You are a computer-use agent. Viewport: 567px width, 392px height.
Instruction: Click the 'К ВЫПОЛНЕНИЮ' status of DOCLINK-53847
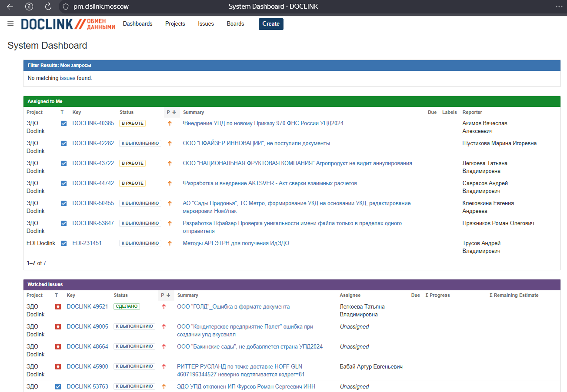pyautogui.click(x=140, y=223)
